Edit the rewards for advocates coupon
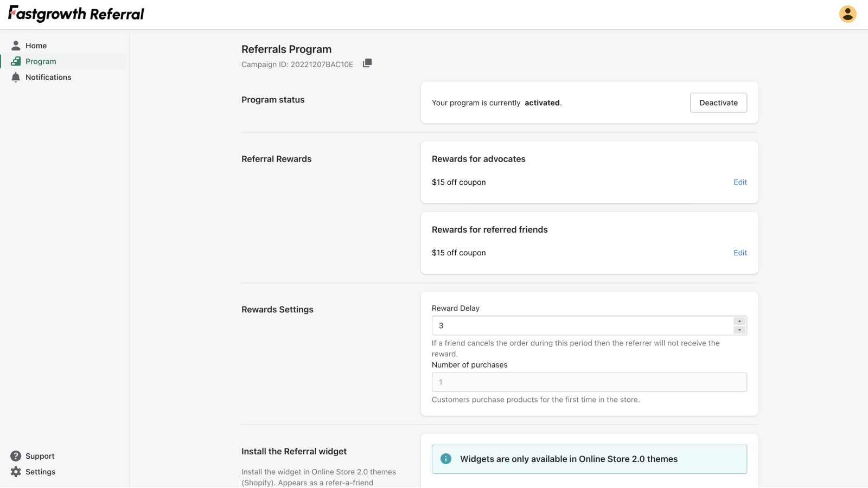Screen dimensions: 868x488 click(x=739, y=182)
